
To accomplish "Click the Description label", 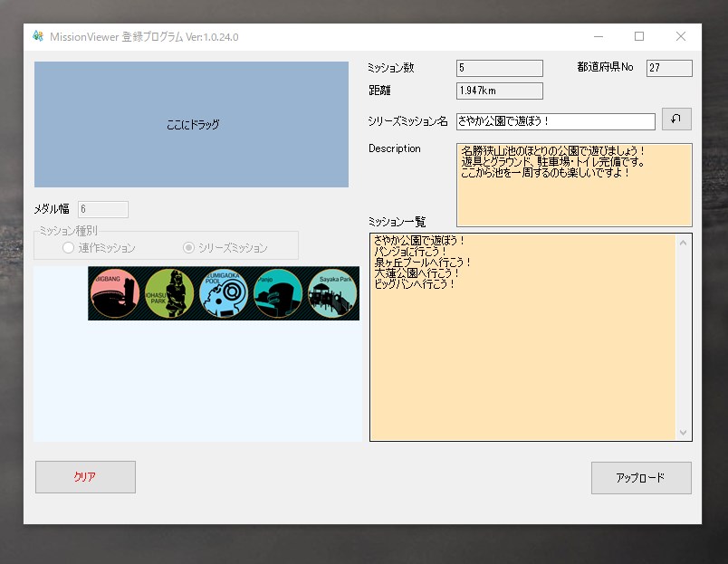I will tap(395, 148).
